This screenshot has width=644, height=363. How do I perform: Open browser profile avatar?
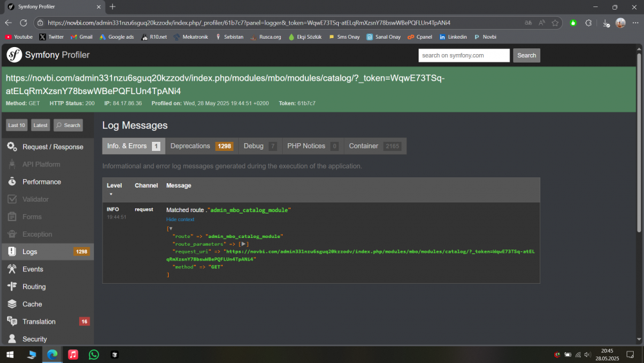(x=620, y=23)
